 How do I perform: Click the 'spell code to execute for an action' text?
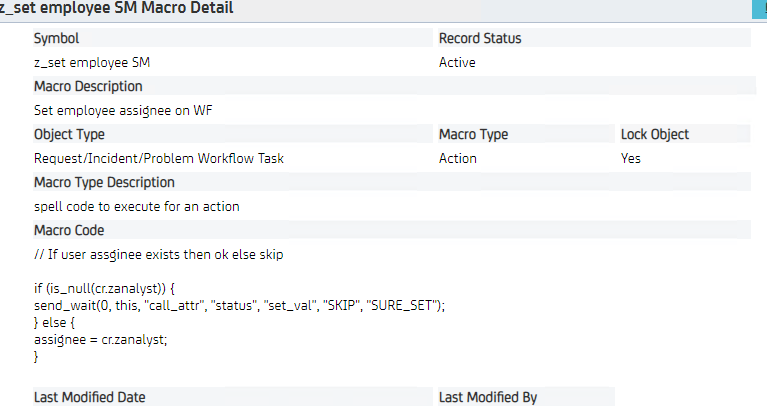click(x=136, y=206)
